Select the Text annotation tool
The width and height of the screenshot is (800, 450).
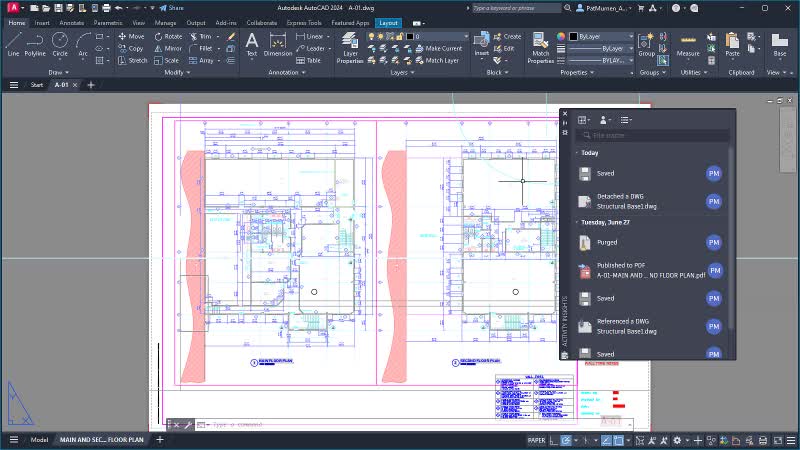(252, 44)
